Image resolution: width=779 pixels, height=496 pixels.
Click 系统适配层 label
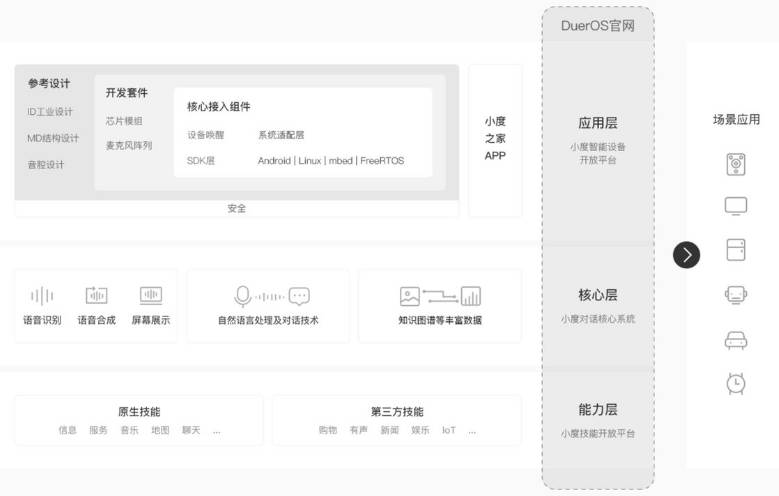(x=281, y=135)
